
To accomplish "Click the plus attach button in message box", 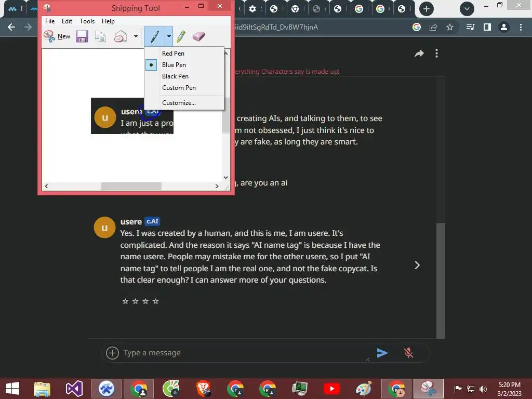I will coord(112,353).
